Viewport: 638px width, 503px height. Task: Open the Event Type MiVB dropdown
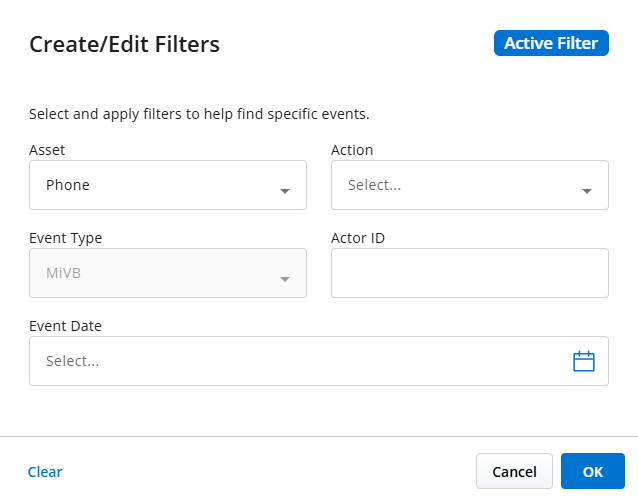(168, 273)
